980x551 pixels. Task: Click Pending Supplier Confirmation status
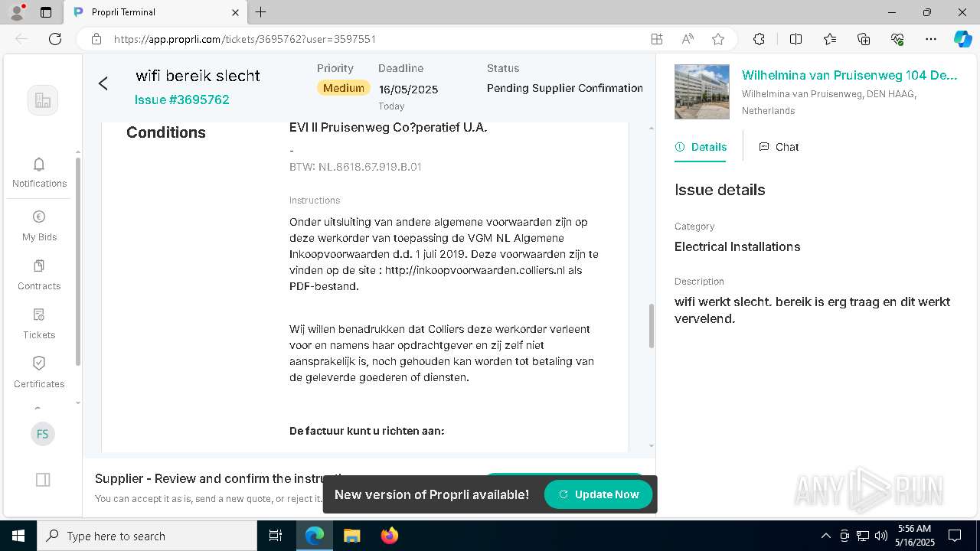565,88
